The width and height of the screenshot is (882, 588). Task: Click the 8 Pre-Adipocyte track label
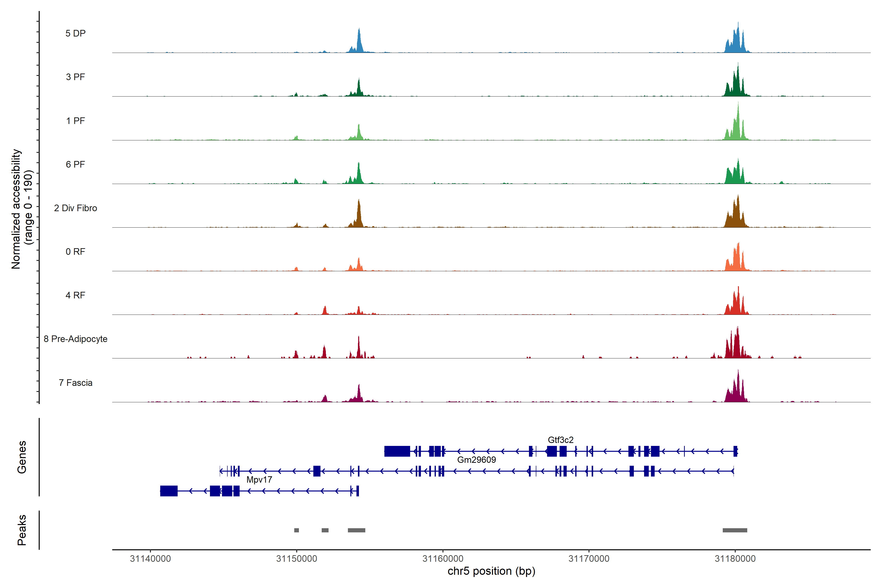coord(75,339)
